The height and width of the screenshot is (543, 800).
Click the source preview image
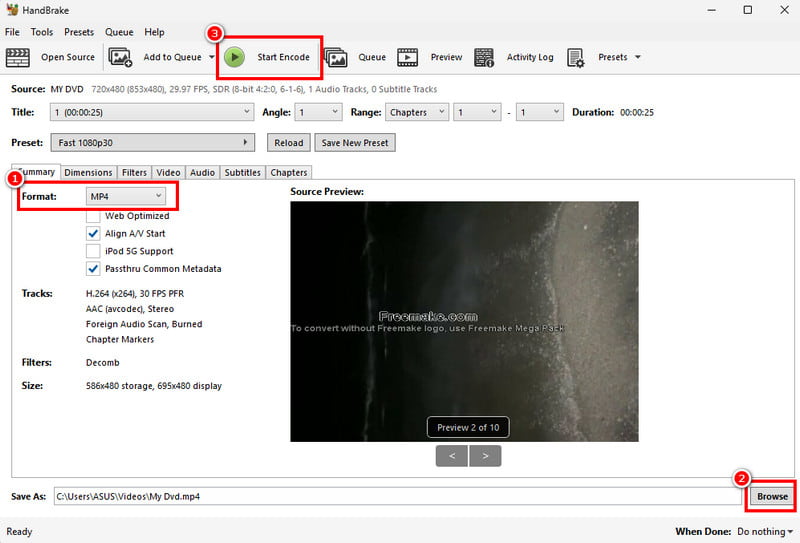464,322
